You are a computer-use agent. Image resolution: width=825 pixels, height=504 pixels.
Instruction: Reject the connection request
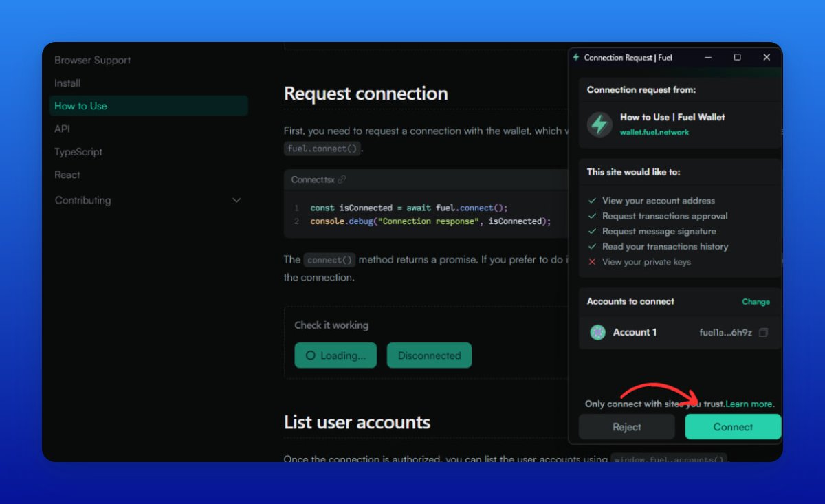point(626,427)
